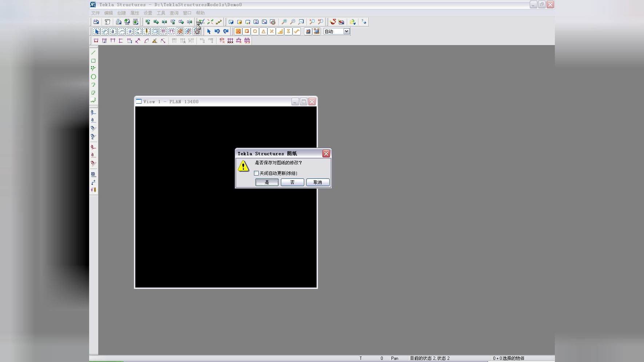This screenshot has height=362, width=644.
Task: Open the 查询 menu
Action: [174, 13]
